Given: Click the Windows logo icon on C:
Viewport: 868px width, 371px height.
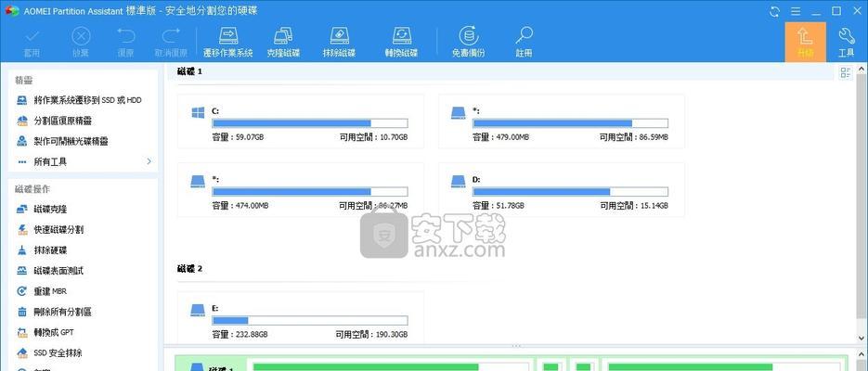Looking at the screenshot, I should pyautogui.click(x=198, y=113).
